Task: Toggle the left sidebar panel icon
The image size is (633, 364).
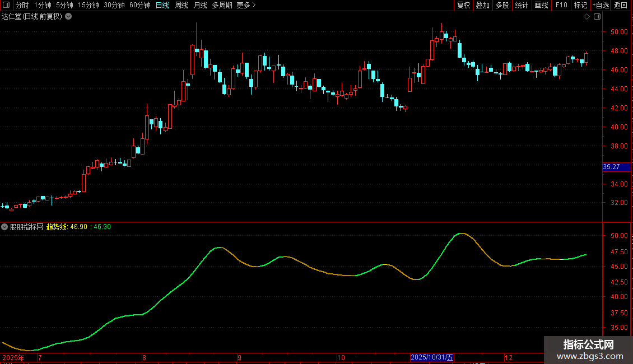Action: 6,5
